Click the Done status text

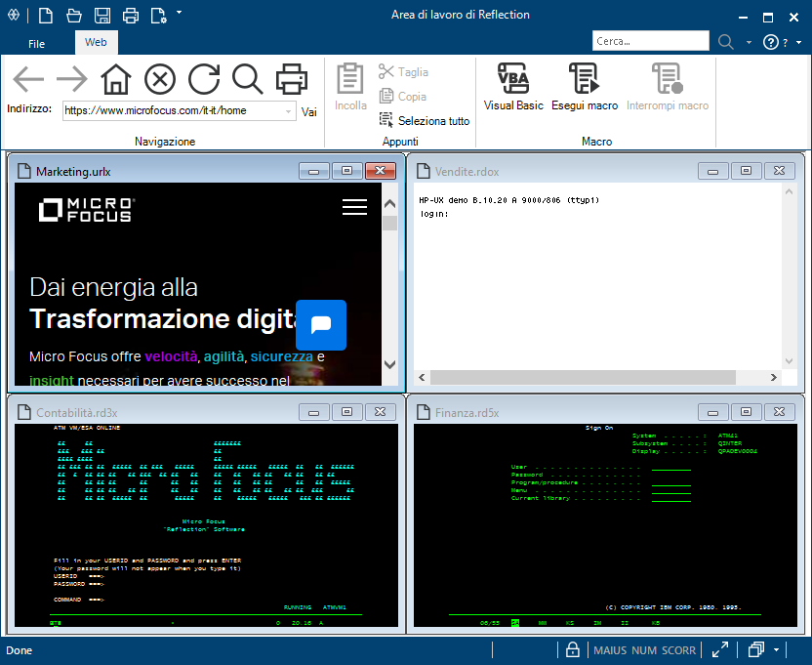20,650
